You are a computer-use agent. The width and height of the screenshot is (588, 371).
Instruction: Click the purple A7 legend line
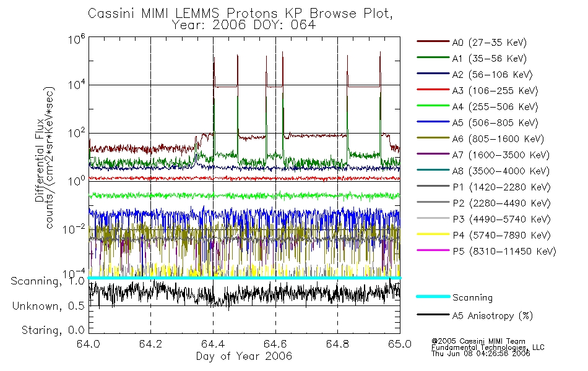[x=433, y=153]
